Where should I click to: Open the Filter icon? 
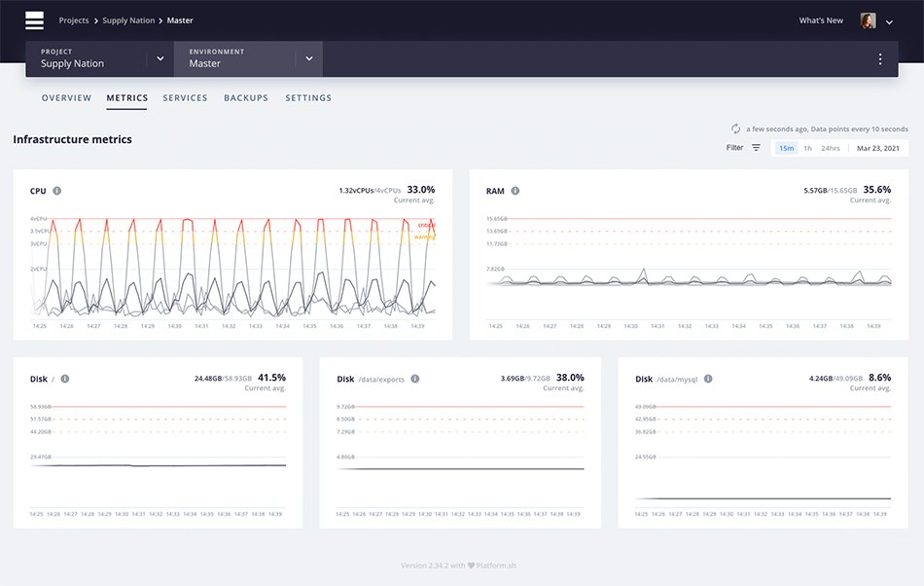pos(756,147)
